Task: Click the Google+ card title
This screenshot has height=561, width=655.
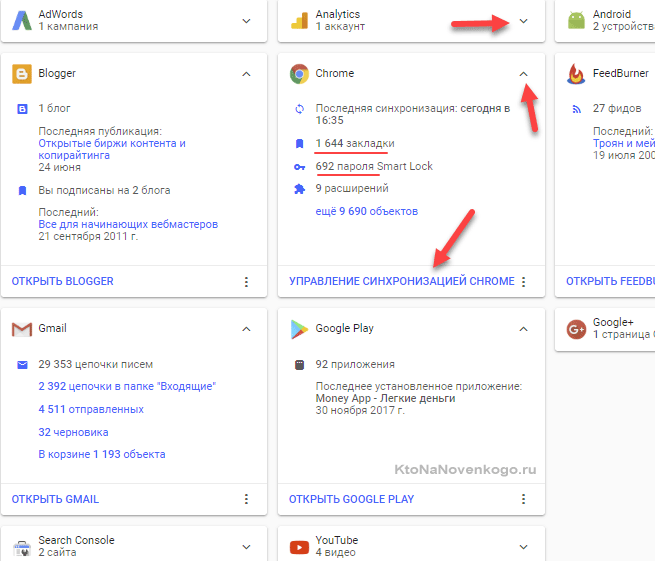Action: [x=613, y=322]
